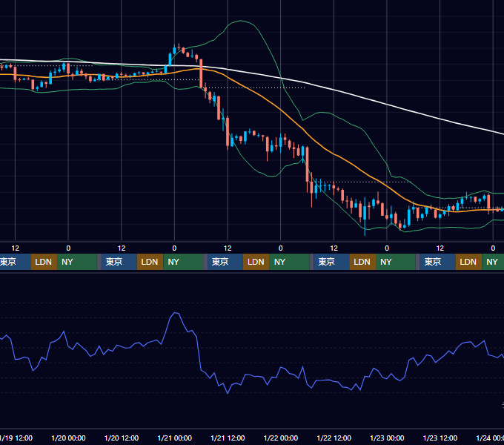The image size is (504, 445).
Task: Select the 1/21 00:00 date label
Action: tap(174, 438)
